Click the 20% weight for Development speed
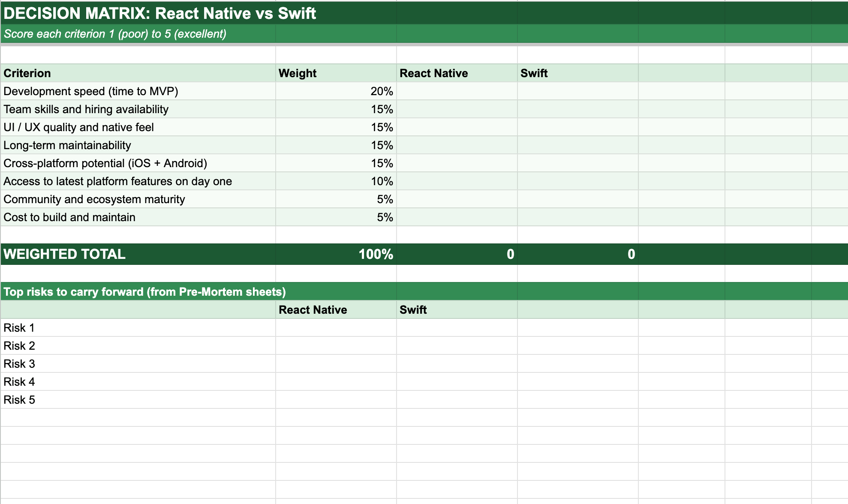848x504 pixels. (336, 91)
